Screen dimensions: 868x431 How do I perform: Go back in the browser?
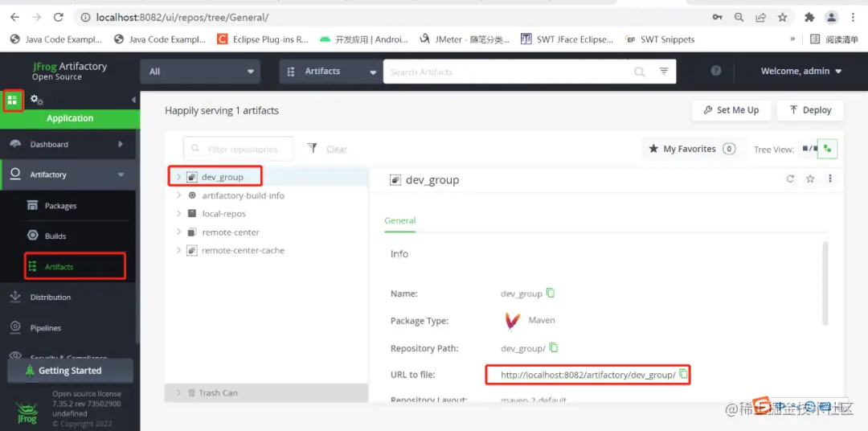pyautogui.click(x=15, y=17)
